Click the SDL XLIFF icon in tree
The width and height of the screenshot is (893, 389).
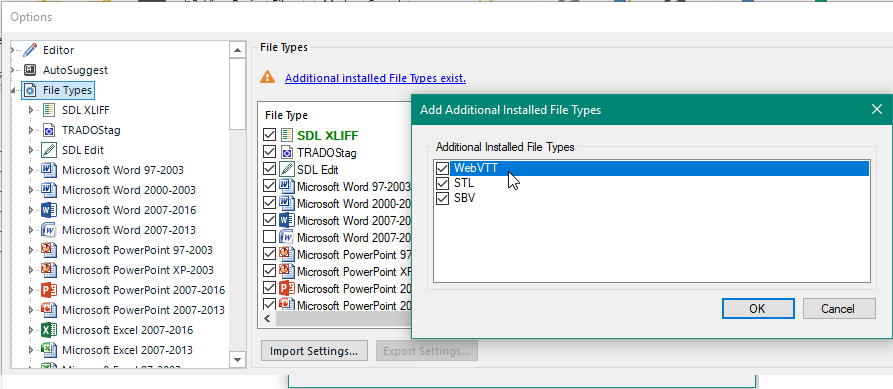coord(49,110)
